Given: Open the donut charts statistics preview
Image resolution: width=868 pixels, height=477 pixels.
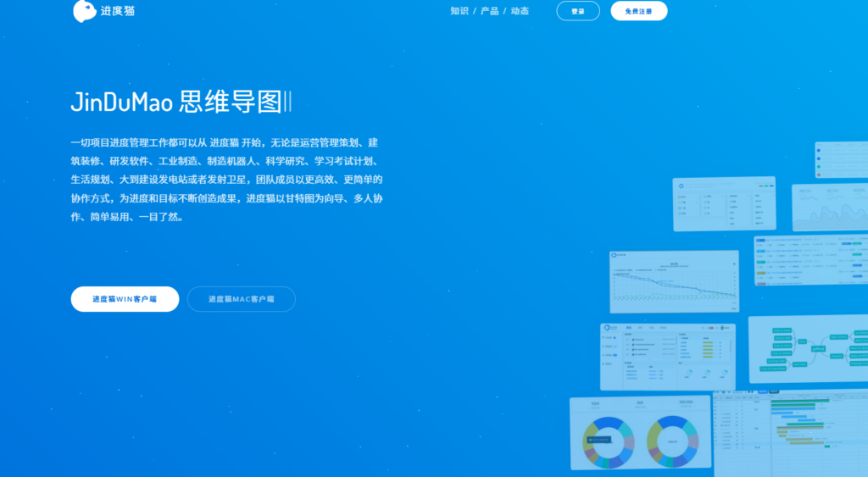Looking at the screenshot, I should point(640,432).
